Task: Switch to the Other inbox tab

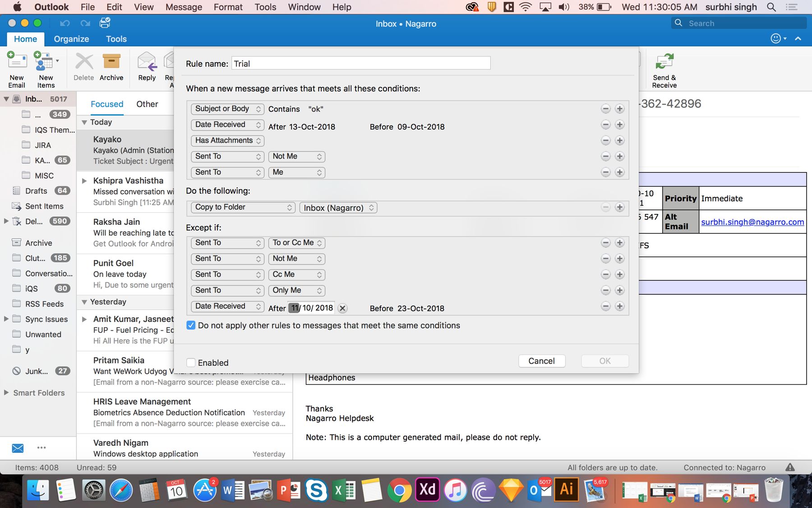Action: 147,104
